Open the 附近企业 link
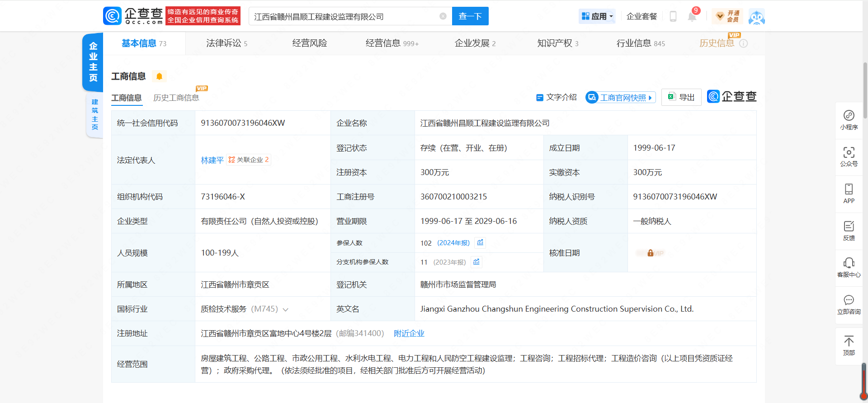This screenshot has height=403, width=868. 409,333
